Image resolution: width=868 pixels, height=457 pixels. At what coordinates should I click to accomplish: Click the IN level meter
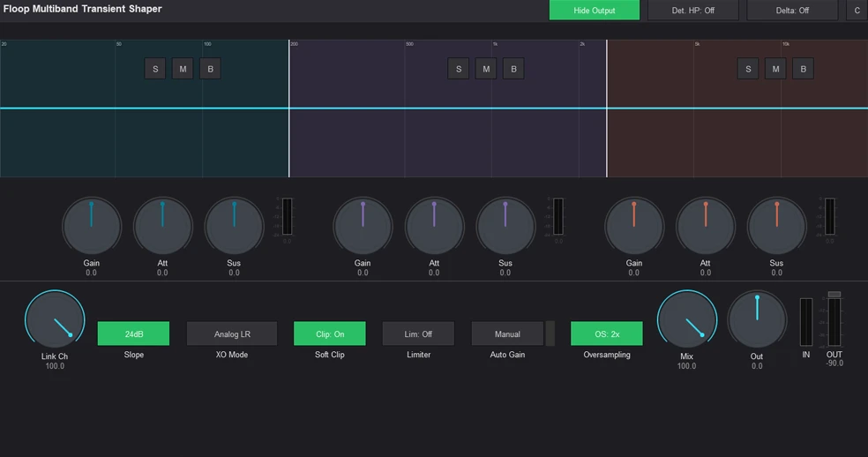click(806, 322)
